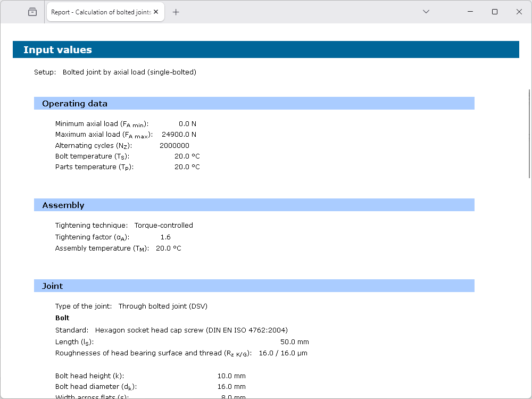Open the tab actions menu icon
The width and height of the screenshot is (532, 399).
coord(32,12)
